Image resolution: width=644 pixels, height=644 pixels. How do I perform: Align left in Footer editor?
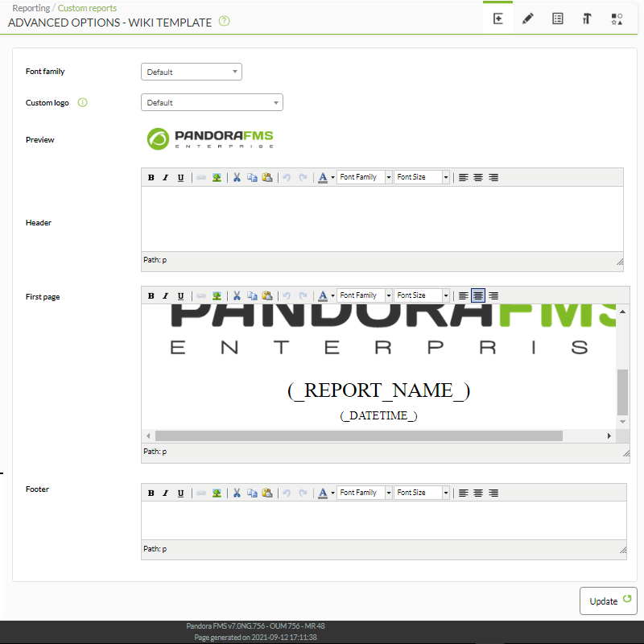(x=464, y=493)
